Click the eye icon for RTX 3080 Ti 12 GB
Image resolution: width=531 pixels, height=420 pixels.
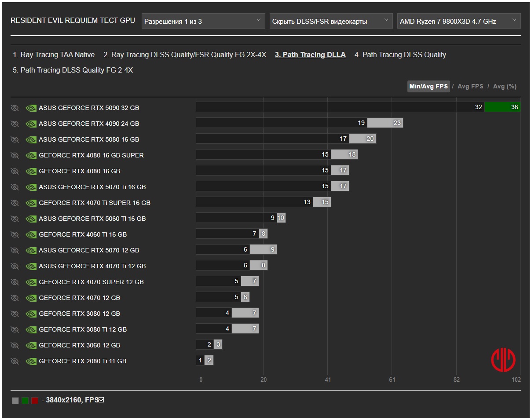click(x=15, y=329)
